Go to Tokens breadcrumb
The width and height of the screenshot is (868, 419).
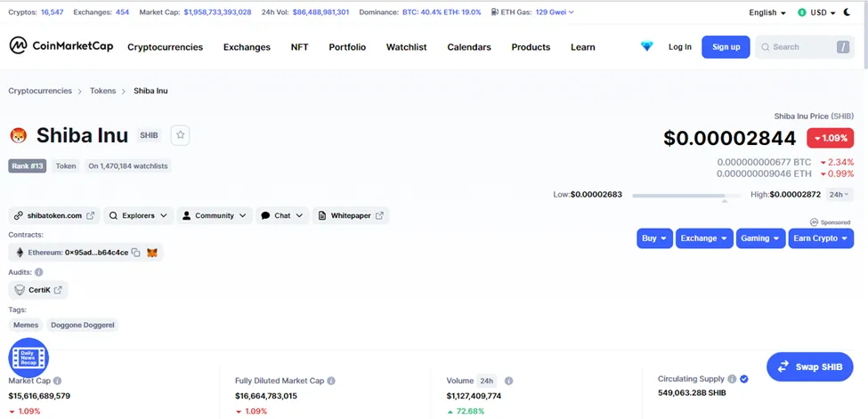103,91
